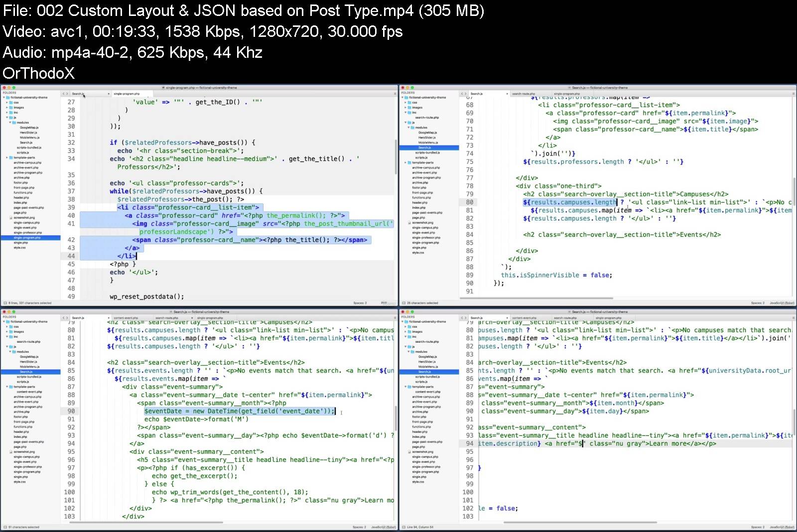Open HeroSlider.js in top-left frame sidebar
This screenshot has height=532, width=797.
pyautogui.click(x=28, y=133)
